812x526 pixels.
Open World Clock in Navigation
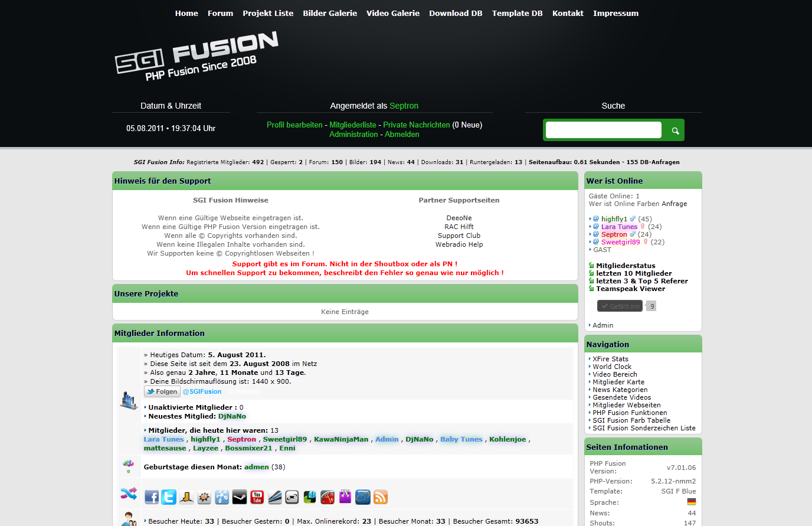click(612, 367)
